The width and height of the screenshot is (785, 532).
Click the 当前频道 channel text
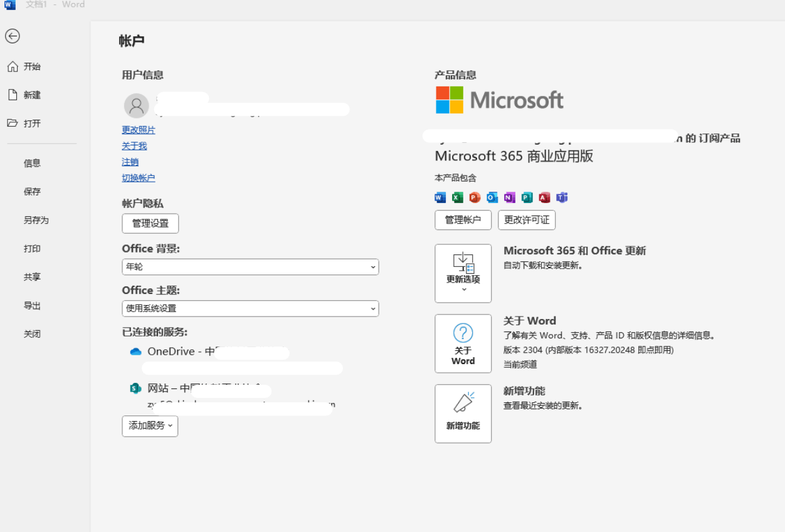[520, 364]
